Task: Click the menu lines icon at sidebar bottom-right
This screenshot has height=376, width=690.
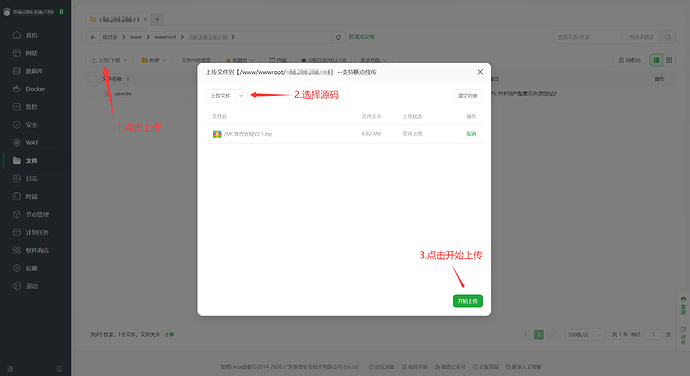Action: tap(59, 369)
